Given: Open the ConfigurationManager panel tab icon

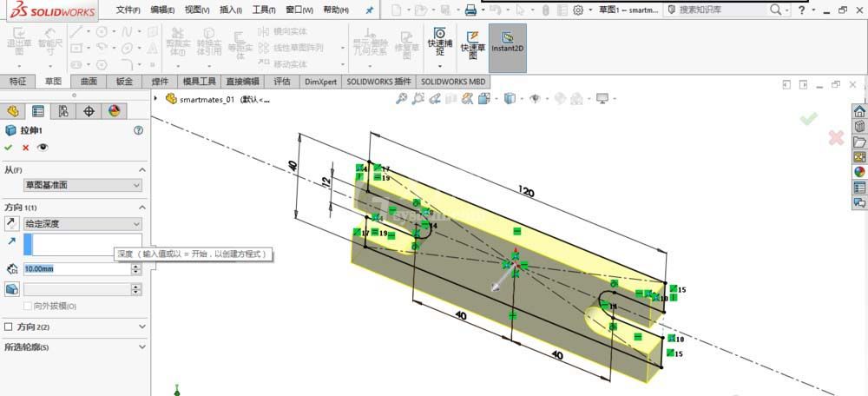Looking at the screenshot, I should pyautogui.click(x=63, y=111).
